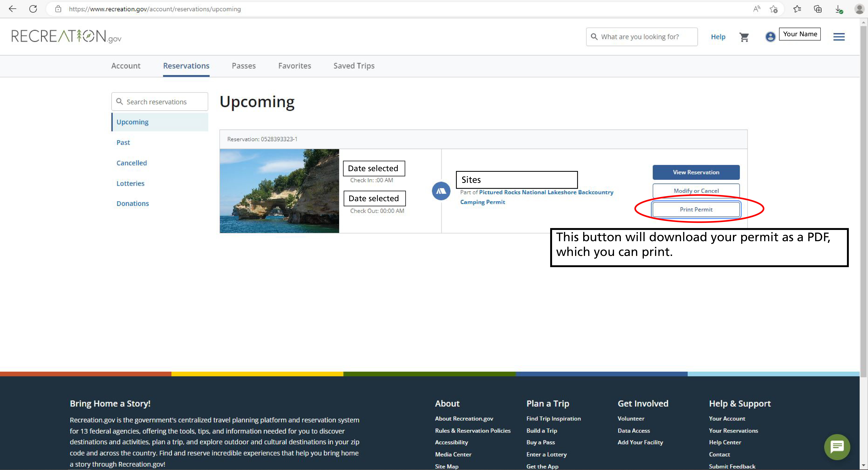
Task: Click the refresh page icon
Action: (x=33, y=9)
